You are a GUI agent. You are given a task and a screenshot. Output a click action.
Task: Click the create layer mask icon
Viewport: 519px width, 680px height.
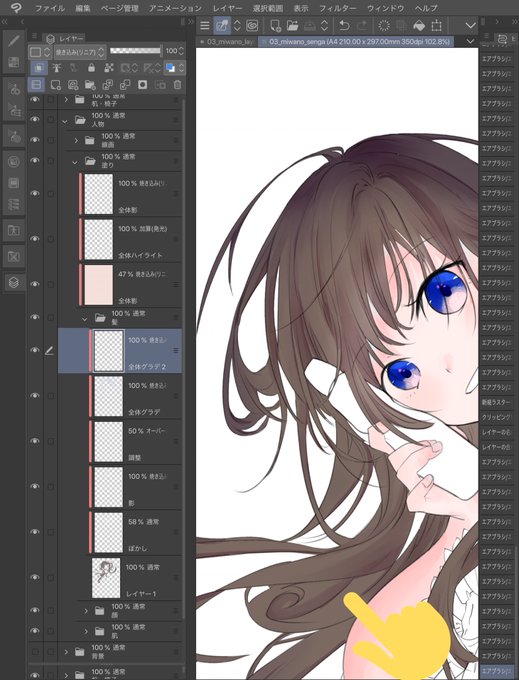142,85
